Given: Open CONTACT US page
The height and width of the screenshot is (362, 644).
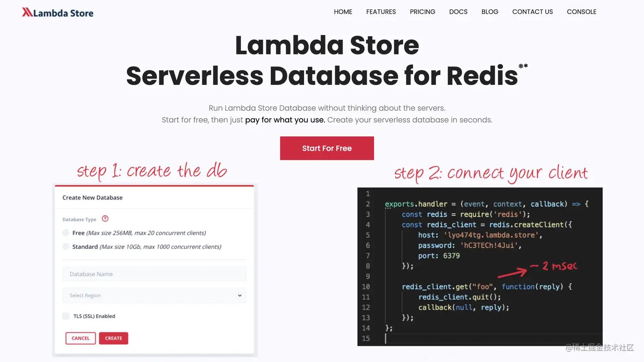Looking at the screenshot, I should click(532, 12).
